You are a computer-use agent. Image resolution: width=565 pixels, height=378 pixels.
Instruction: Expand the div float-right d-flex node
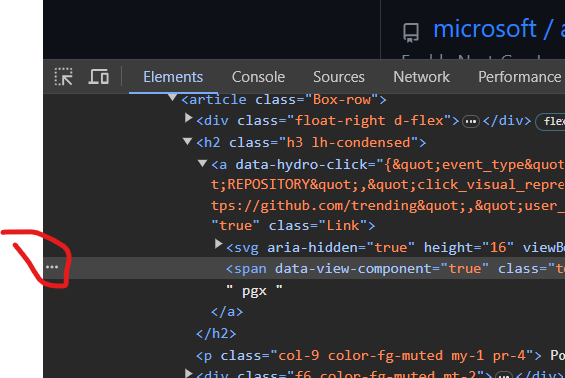click(188, 118)
